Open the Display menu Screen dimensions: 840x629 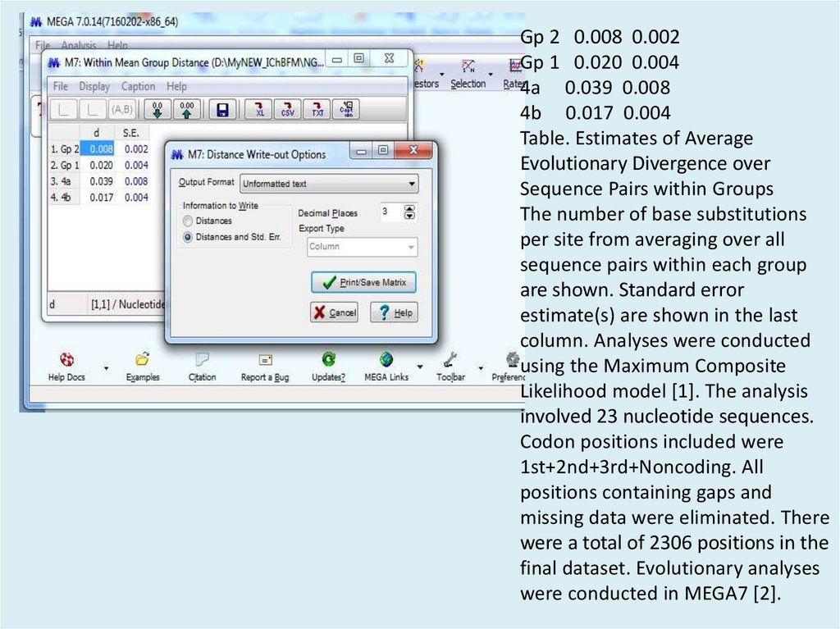pos(94,86)
